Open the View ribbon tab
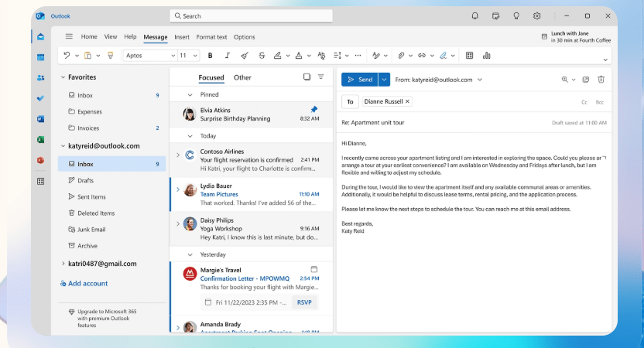644x348 pixels. [x=111, y=36]
